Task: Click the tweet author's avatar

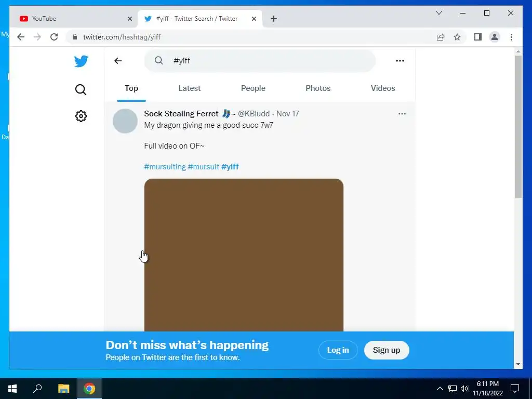Action: pos(125,121)
